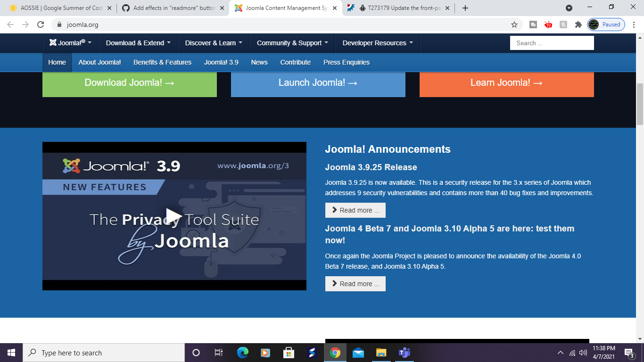Click Read more under Joomla 3.9.25 Release
The width and height of the screenshot is (644, 362).
(x=355, y=210)
